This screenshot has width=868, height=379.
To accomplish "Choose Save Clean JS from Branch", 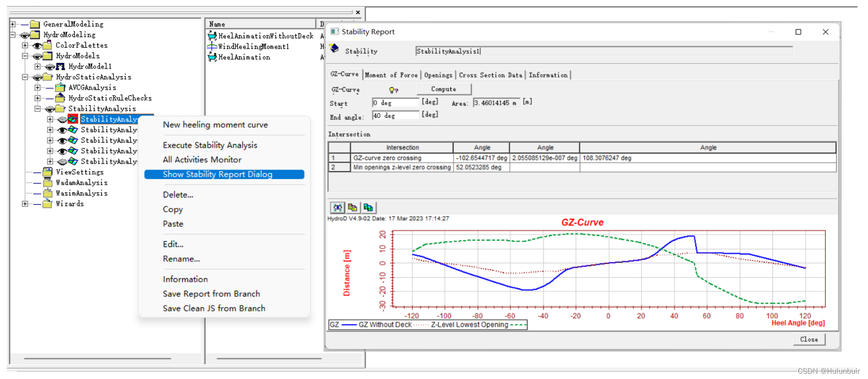I will pos(214,309).
